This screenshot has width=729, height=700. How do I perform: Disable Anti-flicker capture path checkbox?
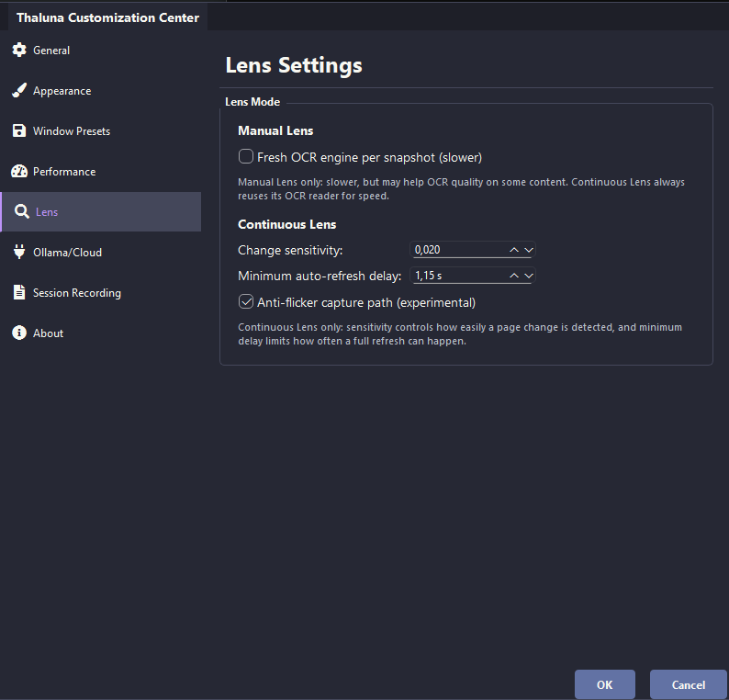coord(246,301)
